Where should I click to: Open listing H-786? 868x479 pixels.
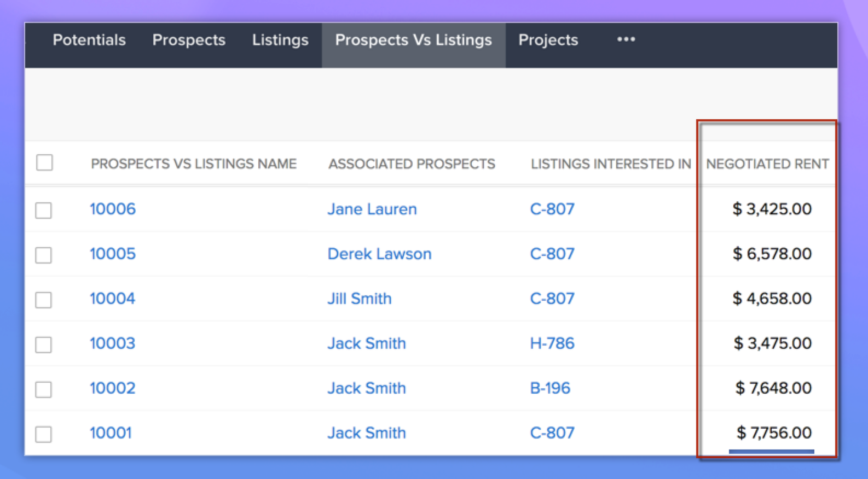click(x=552, y=343)
